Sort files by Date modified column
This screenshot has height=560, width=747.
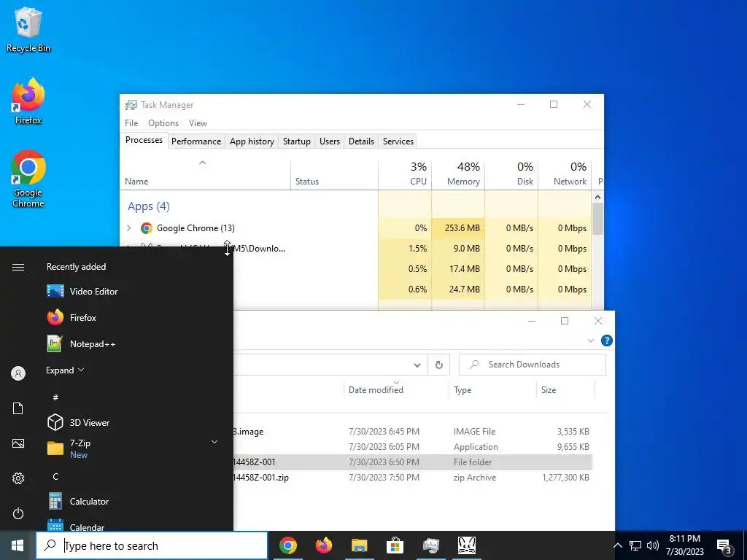point(396,390)
